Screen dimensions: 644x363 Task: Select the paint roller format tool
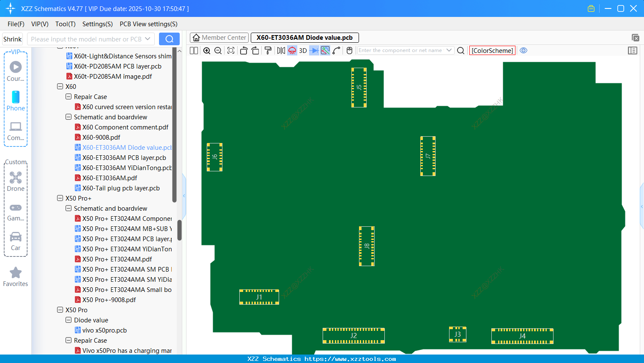(x=268, y=50)
